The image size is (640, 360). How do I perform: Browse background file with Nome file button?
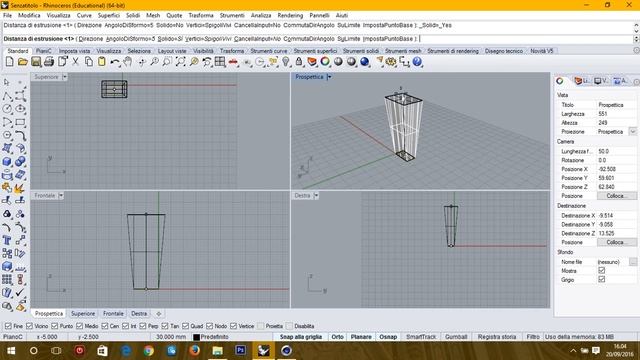pyautogui.click(x=633, y=262)
